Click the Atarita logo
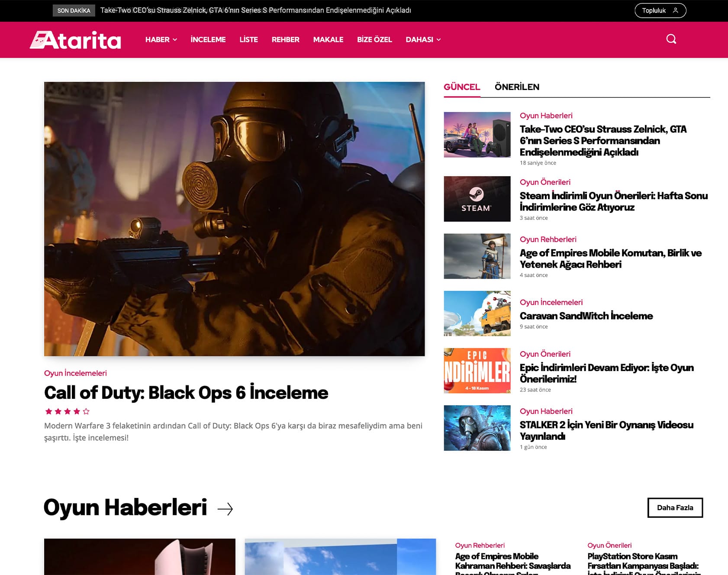This screenshot has height=575, width=728. [75, 40]
